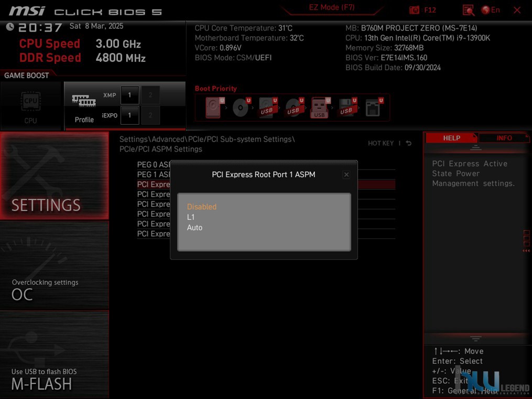Switch to the HELP tab
This screenshot has width=532, height=399.
point(451,138)
